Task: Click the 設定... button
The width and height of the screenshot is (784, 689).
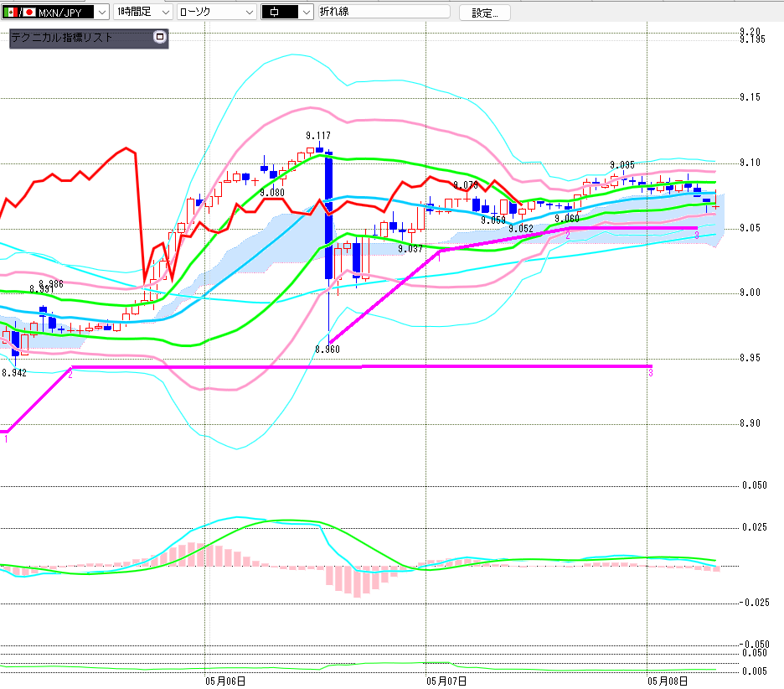Action: (x=484, y=13)
